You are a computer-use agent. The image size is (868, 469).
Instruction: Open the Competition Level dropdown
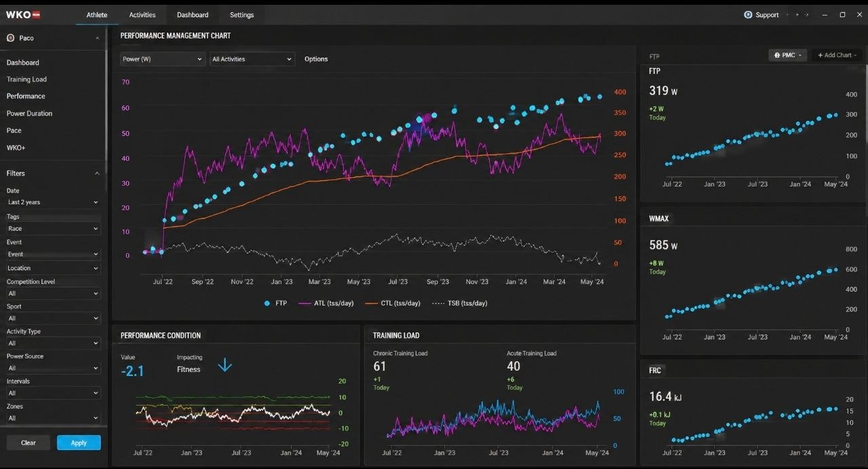pos(53,293)
